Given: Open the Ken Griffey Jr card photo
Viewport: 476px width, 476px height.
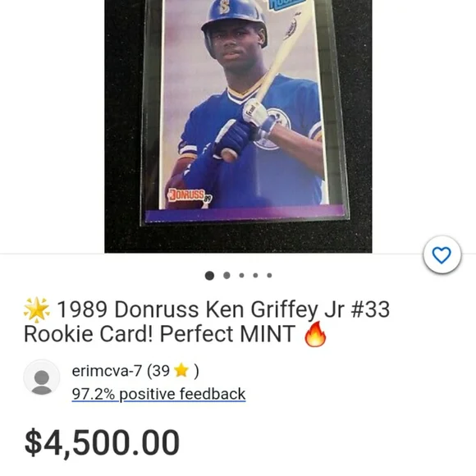Looking at the screenshot, I should coord(238,126).
